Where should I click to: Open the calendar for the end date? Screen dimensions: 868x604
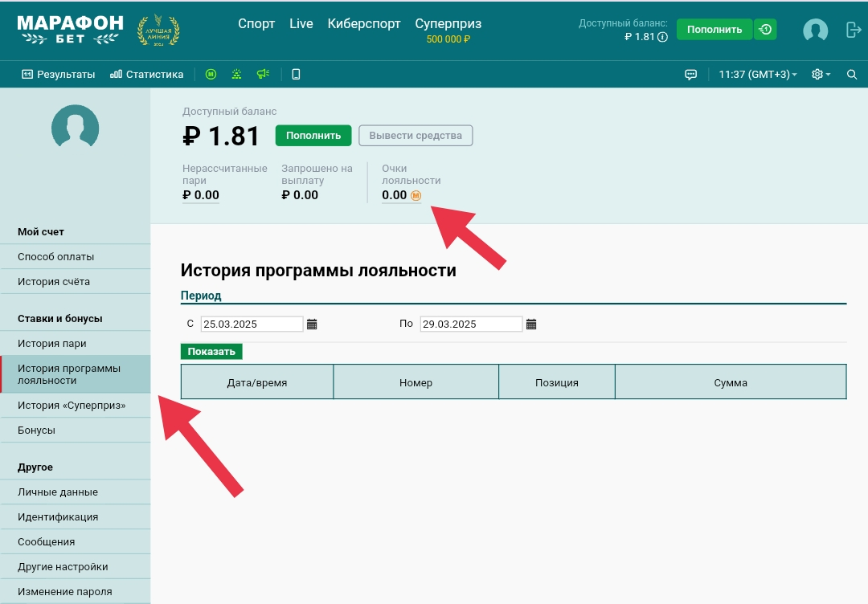click(531, 324)
